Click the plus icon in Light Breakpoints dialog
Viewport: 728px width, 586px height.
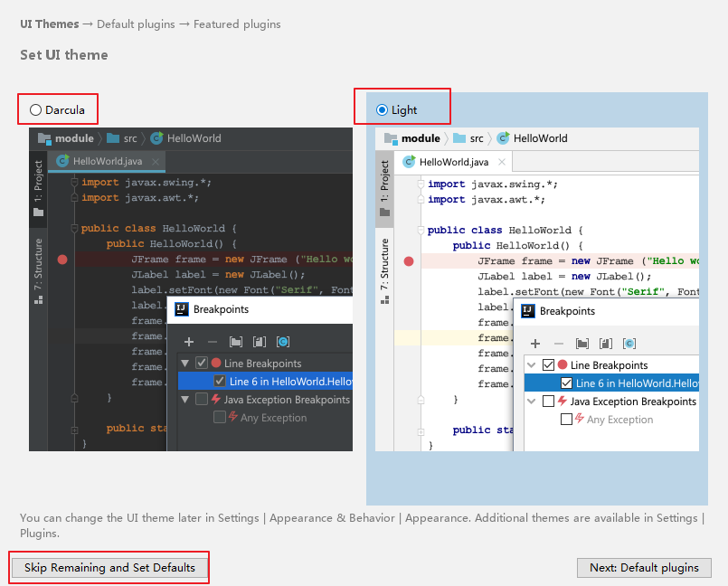tap(535, 344)
